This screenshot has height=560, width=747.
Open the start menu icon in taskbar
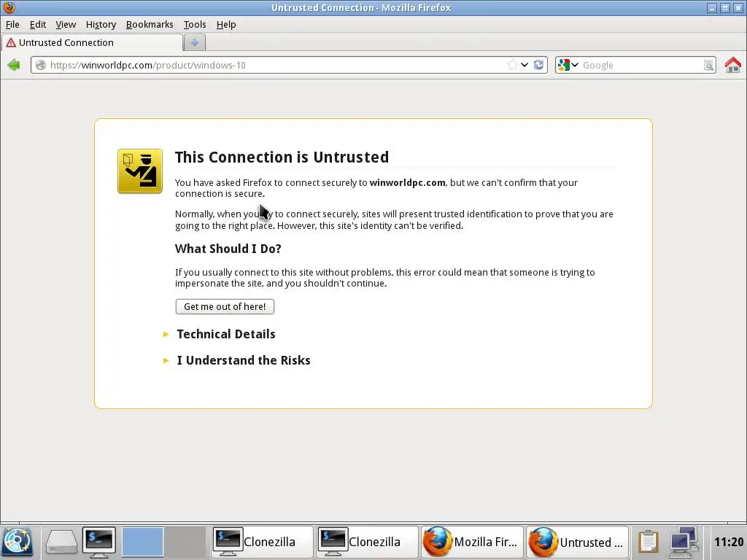pyautogui.click(x=18, y=542)
